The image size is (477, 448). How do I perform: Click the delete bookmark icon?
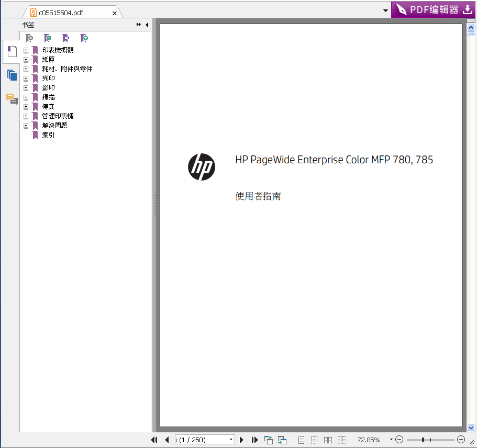(29, 38)
